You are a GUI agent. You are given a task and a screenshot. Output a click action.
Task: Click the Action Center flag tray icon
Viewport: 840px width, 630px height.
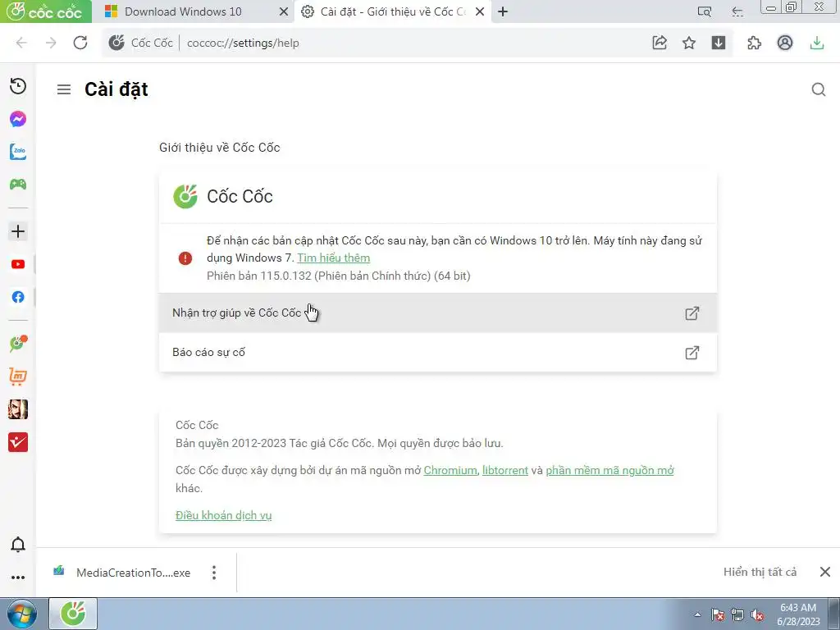(x=717, y=614)
